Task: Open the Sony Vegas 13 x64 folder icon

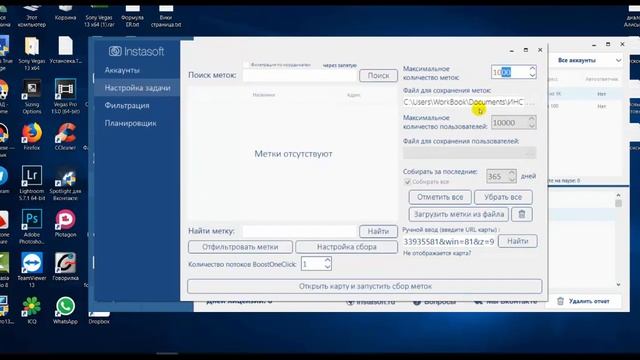Action: 32,53
